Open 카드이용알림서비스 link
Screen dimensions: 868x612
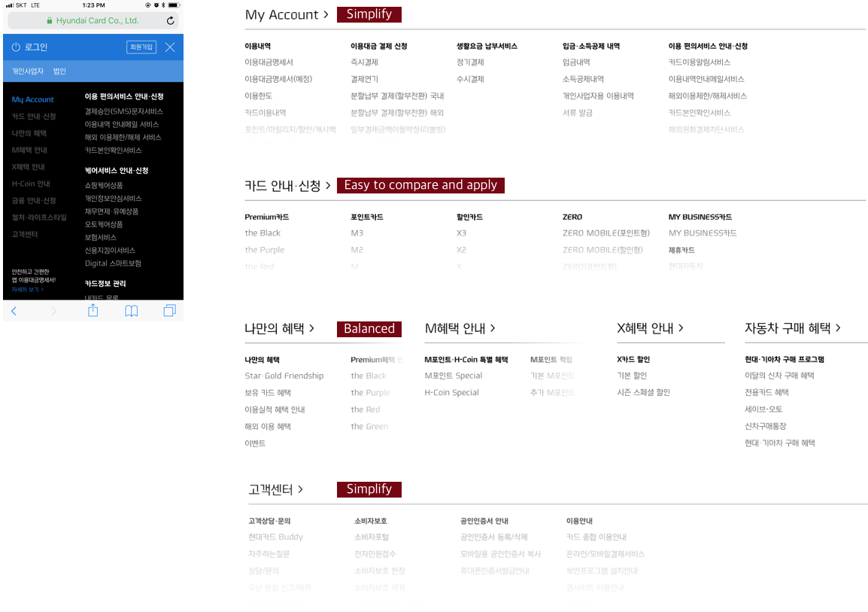click(x=700, y=62)
